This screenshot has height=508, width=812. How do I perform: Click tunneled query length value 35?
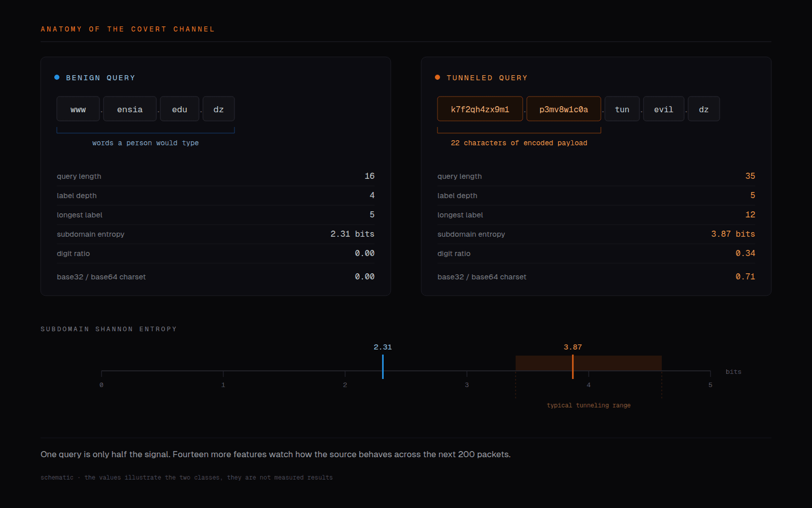click(750, 176)
